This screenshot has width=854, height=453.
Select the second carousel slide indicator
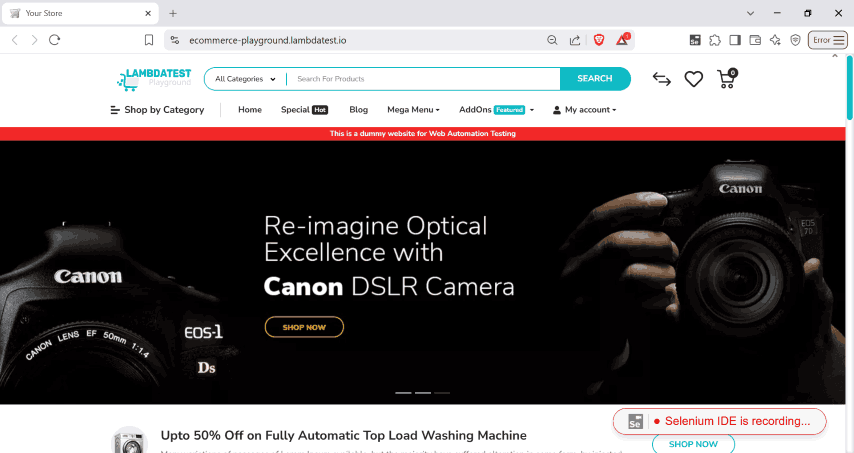[423, 393]
